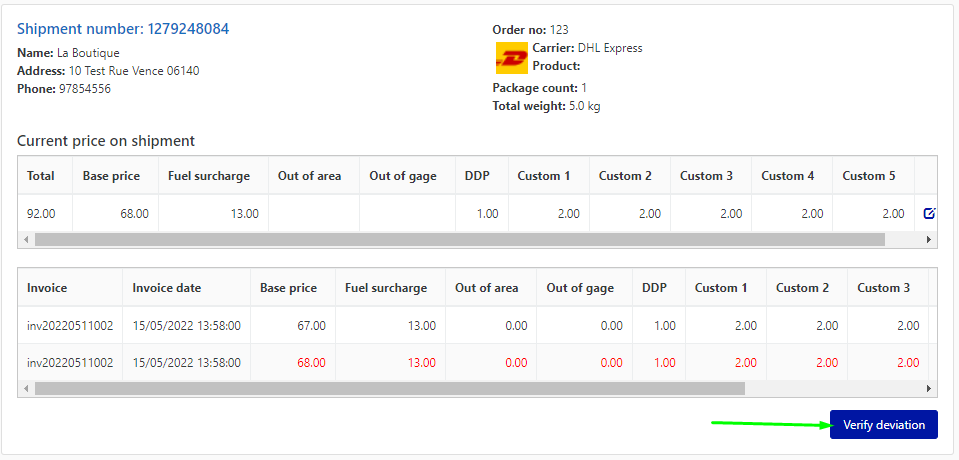
Task: Click the Custom 5 column header
Action: (868, 176)
